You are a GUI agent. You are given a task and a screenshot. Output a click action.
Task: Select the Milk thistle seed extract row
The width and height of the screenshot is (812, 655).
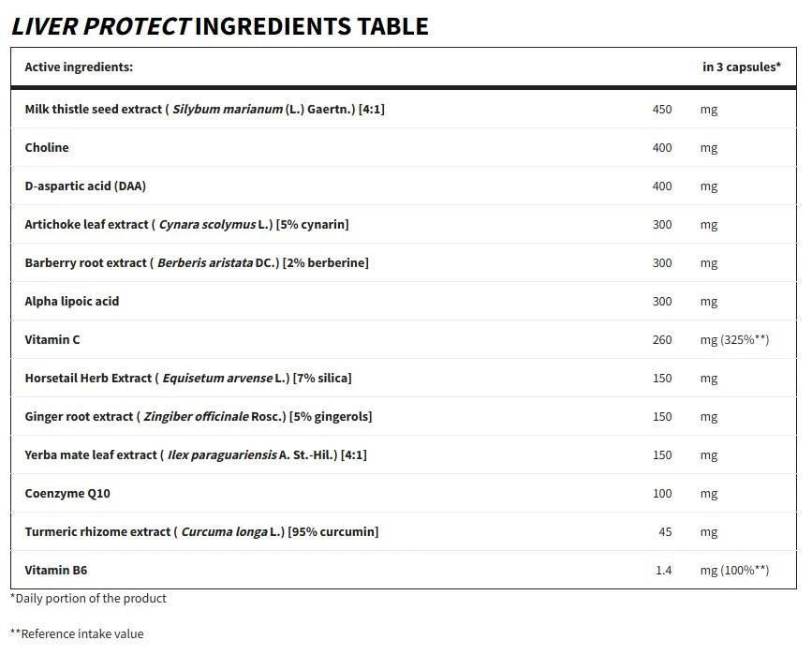404,109
